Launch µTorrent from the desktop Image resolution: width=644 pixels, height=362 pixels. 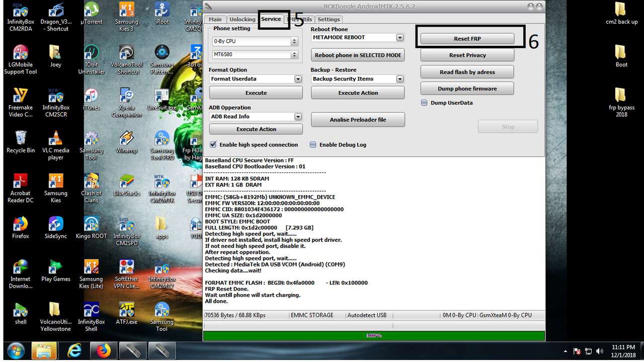click(x=91, y=14)
